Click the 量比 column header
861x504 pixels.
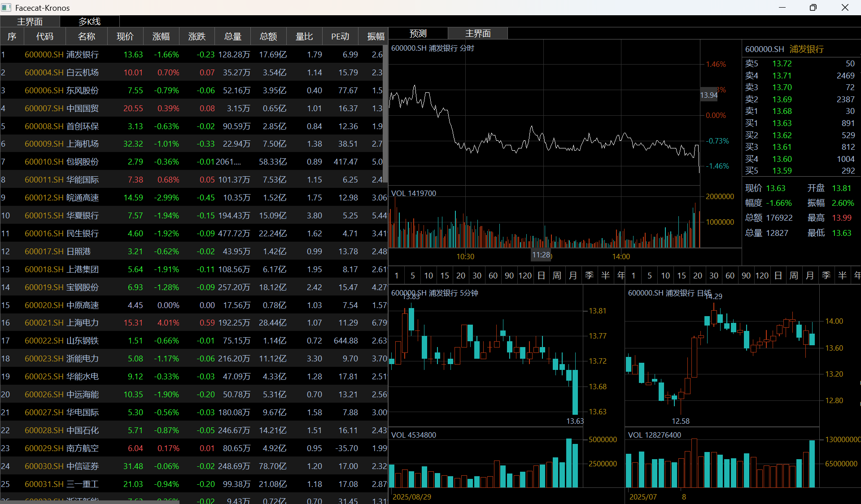point(304,36)
